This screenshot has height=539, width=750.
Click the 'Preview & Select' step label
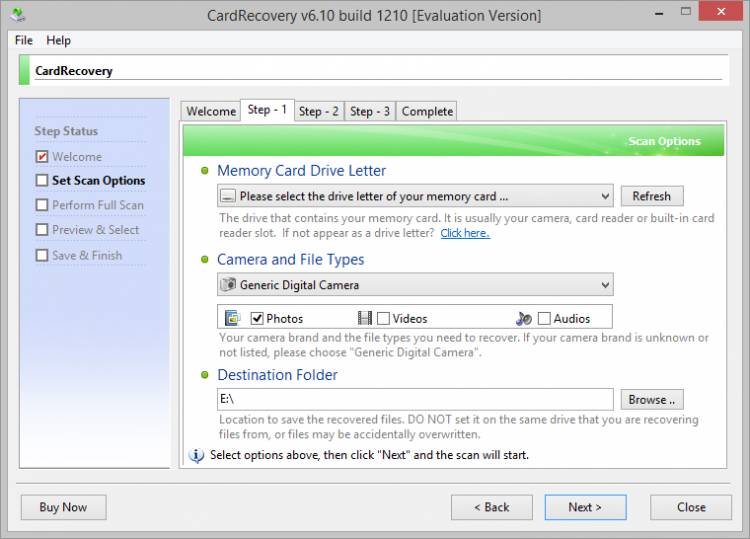point(96,230)
